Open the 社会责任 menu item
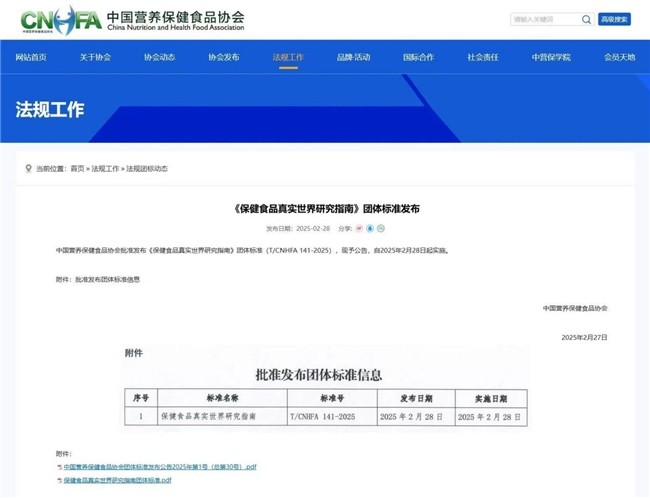The width and height of the screenshot is (650, 498). pos(483,57)
